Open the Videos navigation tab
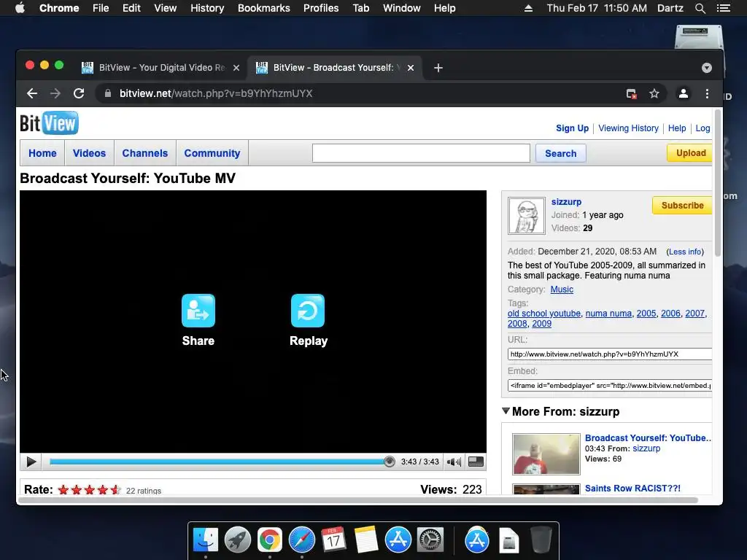The height and width of the screenshot is (560, 747). [x=89, y=153]
